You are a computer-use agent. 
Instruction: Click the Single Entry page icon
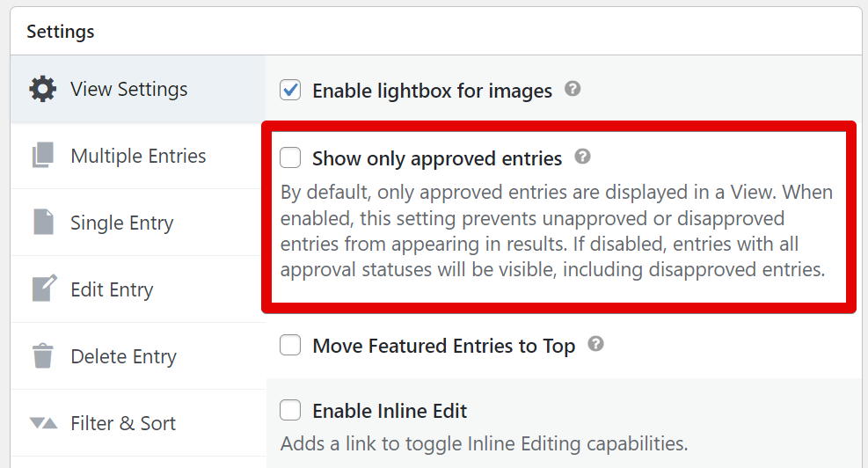(x=42, y=223)
